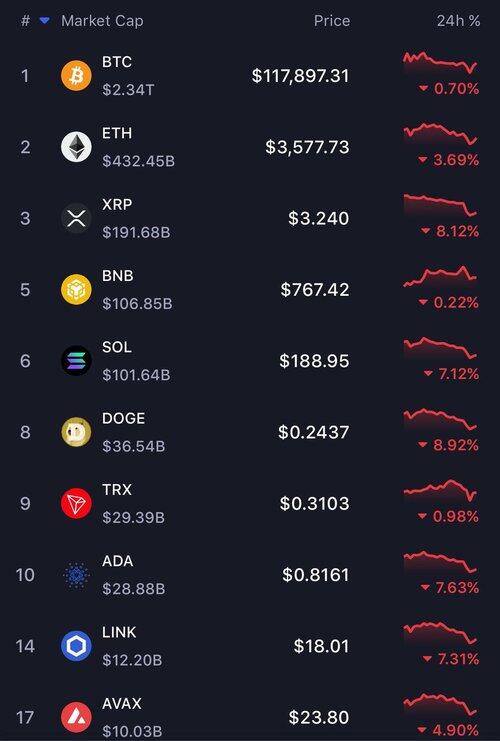Select the XRP coin icon
Viewport: 500px width, 741px height.
pos(76,218)
